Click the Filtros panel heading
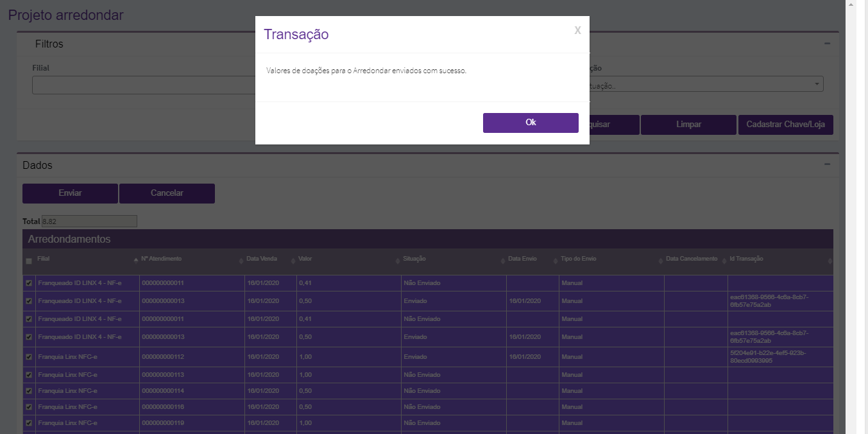This screenshot has width=868, height=434. point(49,44)
